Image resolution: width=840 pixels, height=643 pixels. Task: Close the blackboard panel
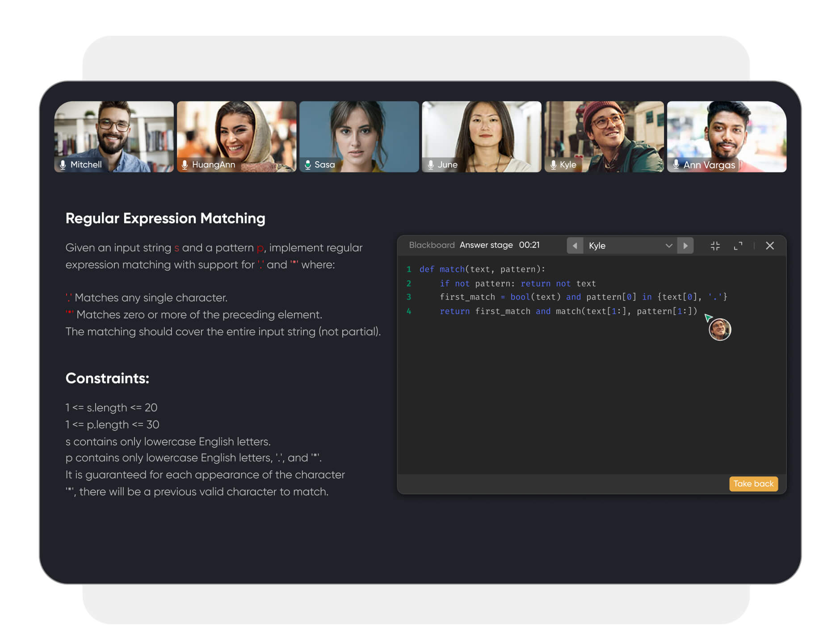point(769,246)
